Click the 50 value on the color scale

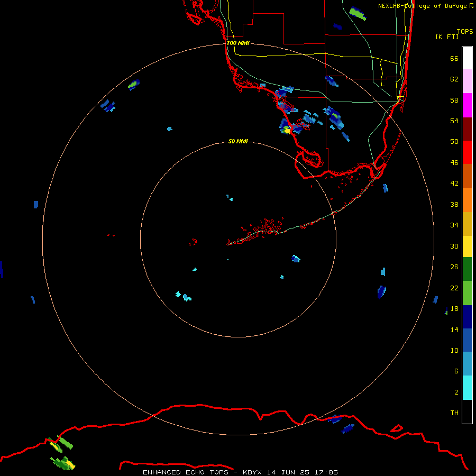coord(454,141)
